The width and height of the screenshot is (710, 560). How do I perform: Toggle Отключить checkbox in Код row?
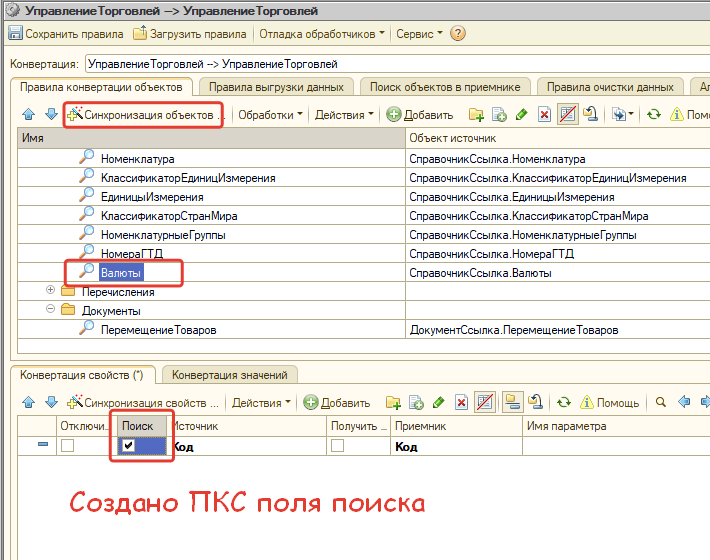pos(67,446)
